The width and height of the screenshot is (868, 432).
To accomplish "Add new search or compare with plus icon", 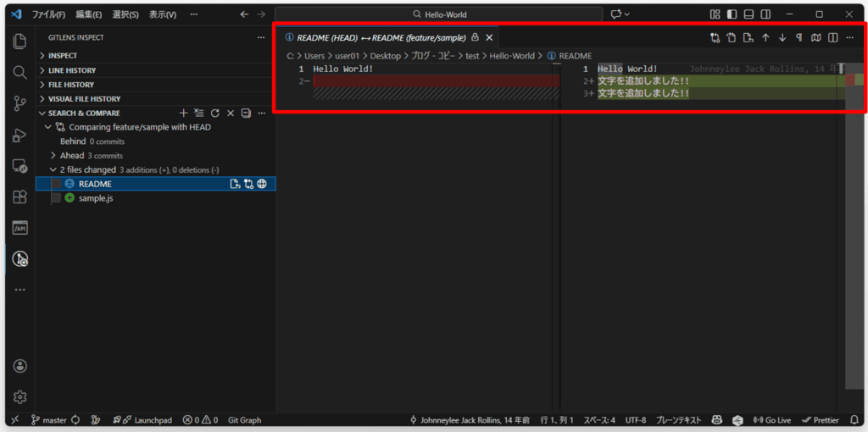I will pyautogui.click(x=184, y=113).
